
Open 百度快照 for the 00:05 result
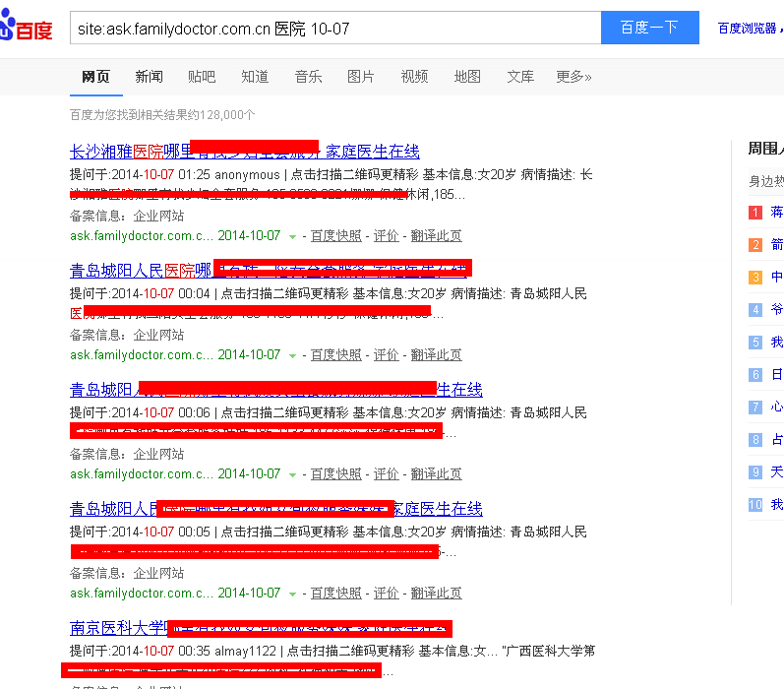pos(336,593)
